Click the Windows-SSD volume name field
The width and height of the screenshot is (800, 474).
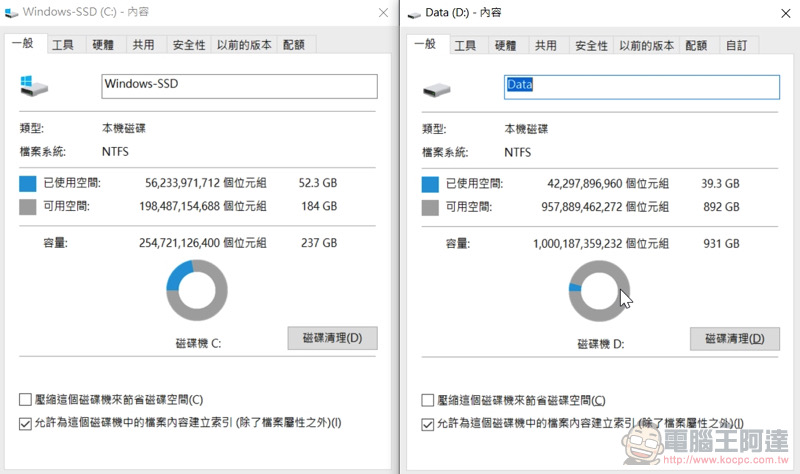[239, 86]
